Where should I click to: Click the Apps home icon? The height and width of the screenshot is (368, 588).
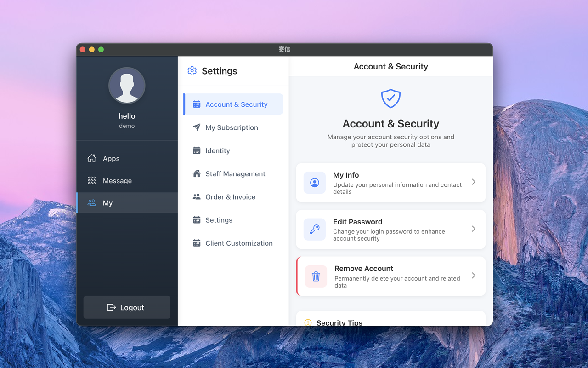[x=92, y=158]
